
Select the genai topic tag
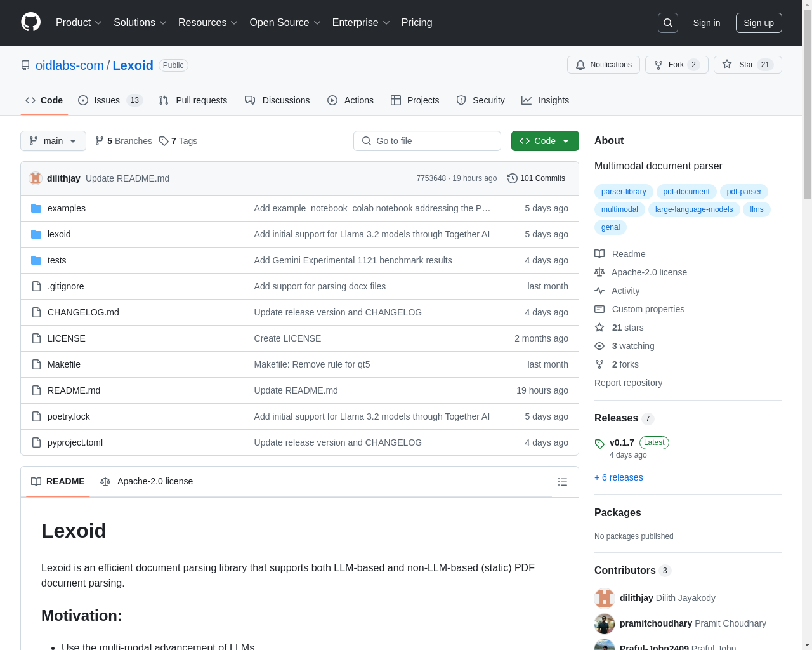point(610,227)
